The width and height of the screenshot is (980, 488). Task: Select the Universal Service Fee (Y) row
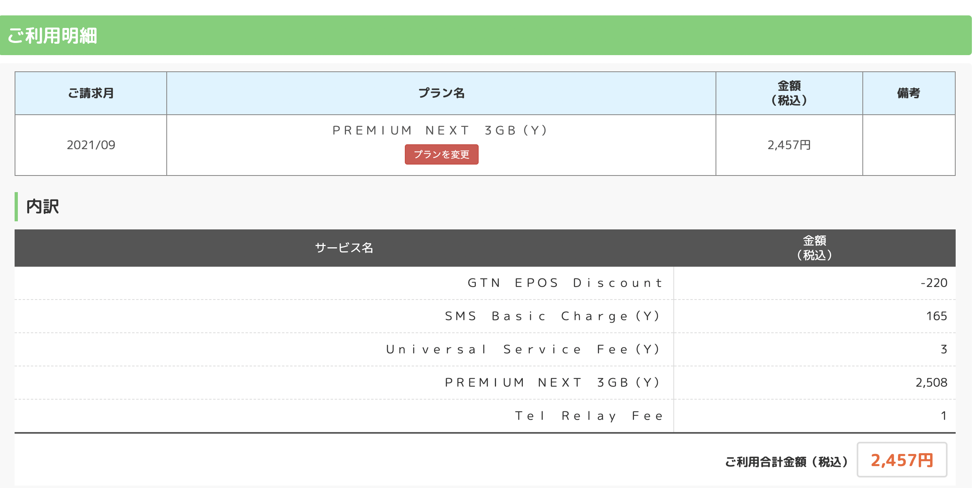(485, 349)
